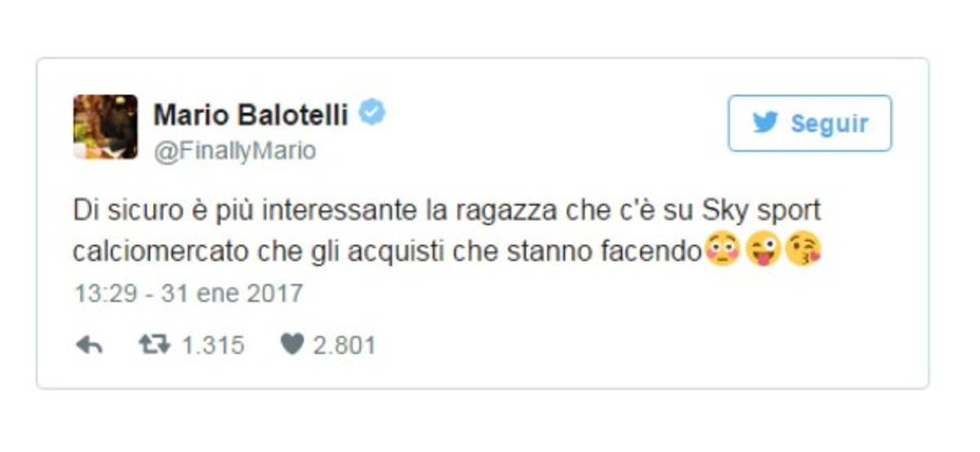Click the tweet text starting 'Di sicuro'
This screenshot has width=980, height=452.
tap(447, 231)
